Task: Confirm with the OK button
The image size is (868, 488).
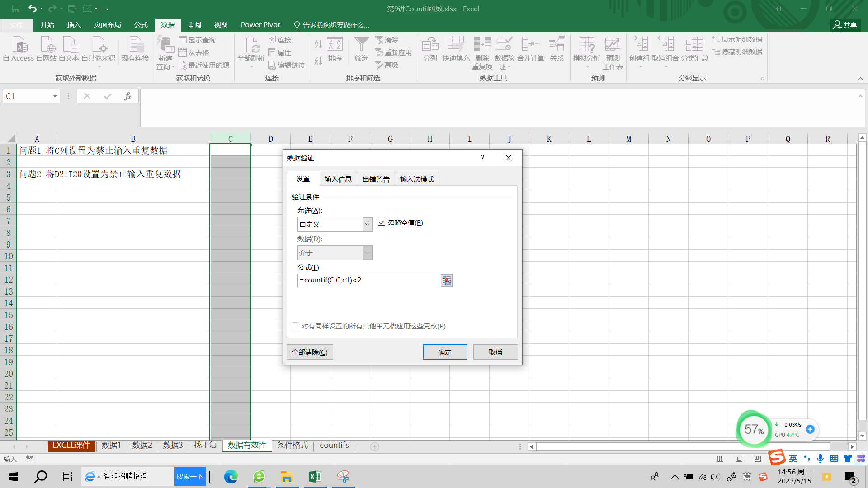Action: tap(444, 352)
